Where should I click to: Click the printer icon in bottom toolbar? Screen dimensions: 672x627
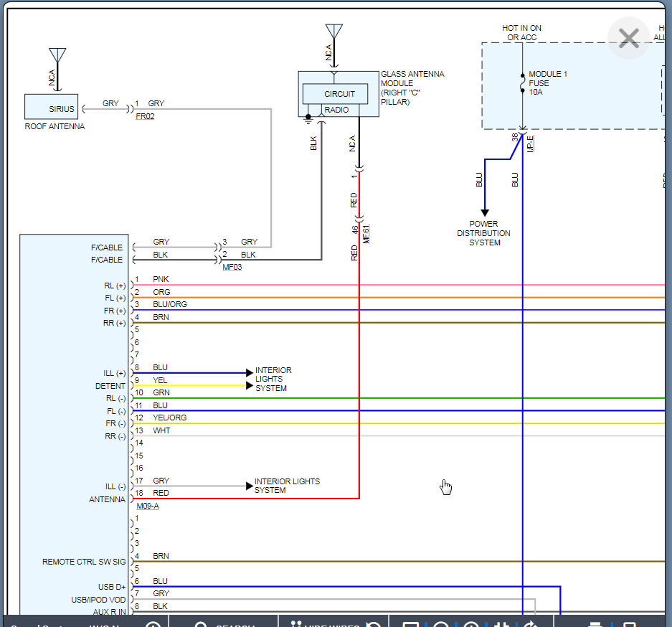click(595, 624)
